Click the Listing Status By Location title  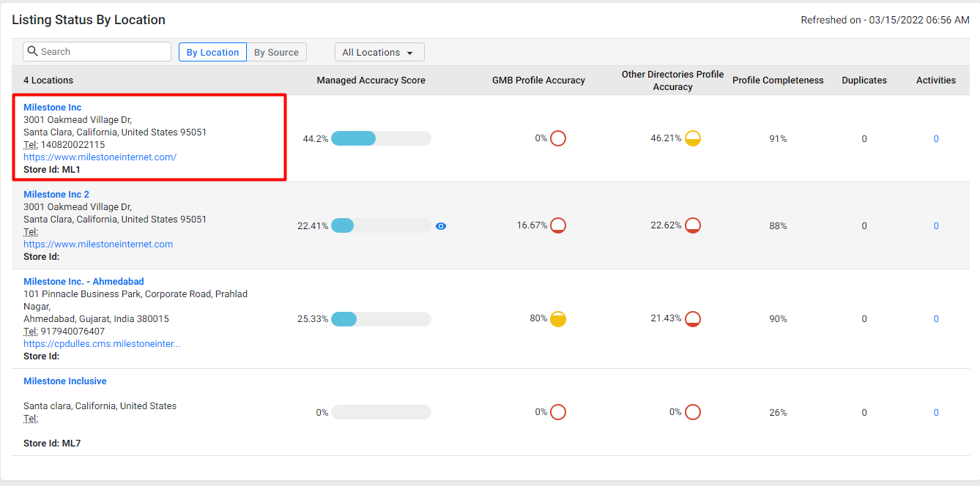pyautogui.click(x=89, y=20)
